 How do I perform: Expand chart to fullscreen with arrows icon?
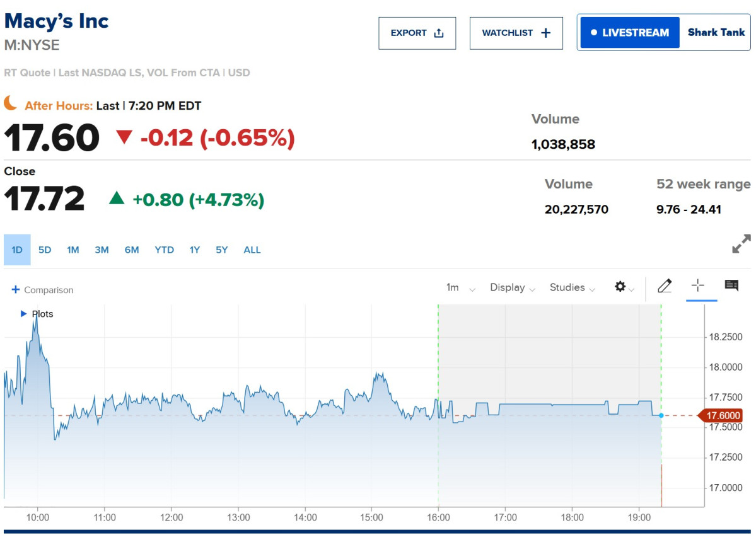pyautogui.click(x=741, y=244)
